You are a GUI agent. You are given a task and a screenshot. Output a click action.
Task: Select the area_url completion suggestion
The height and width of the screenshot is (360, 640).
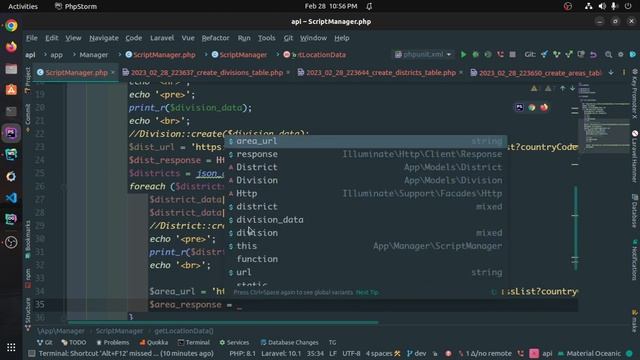pos(365,141)
